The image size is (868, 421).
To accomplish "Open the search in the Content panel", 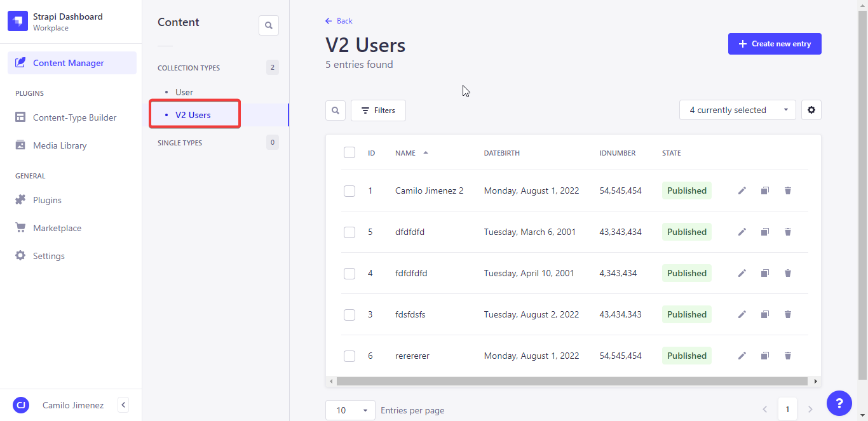I will tap(268, 25).
